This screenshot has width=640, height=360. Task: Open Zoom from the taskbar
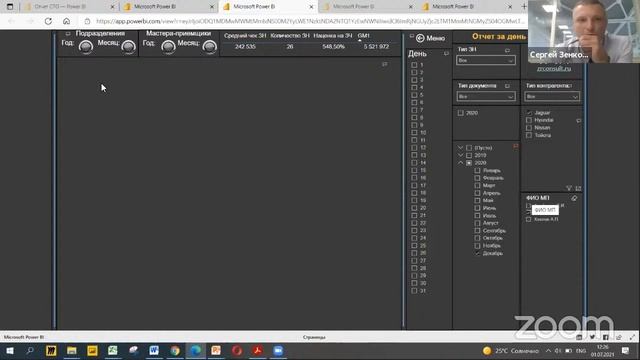(x=278, y=351)
